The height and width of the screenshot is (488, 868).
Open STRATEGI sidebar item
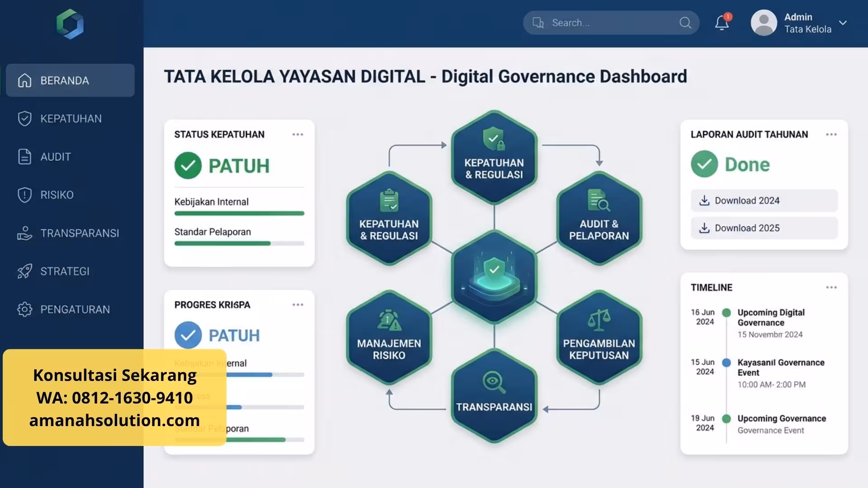pos(70,271)
